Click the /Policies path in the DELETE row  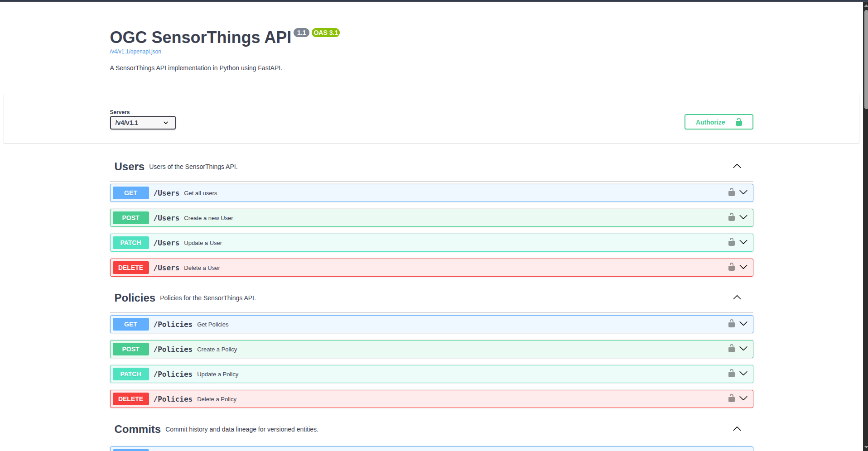(x=173, y=399)
